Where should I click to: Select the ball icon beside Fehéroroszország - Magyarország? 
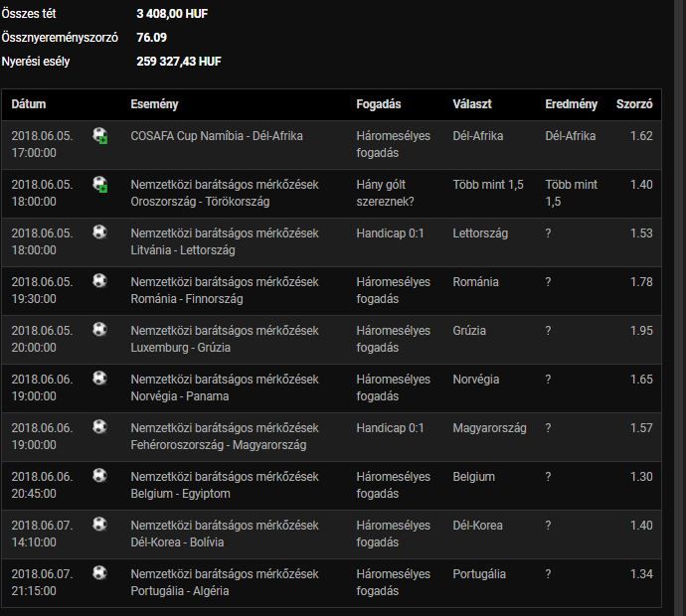pos(99,426)
